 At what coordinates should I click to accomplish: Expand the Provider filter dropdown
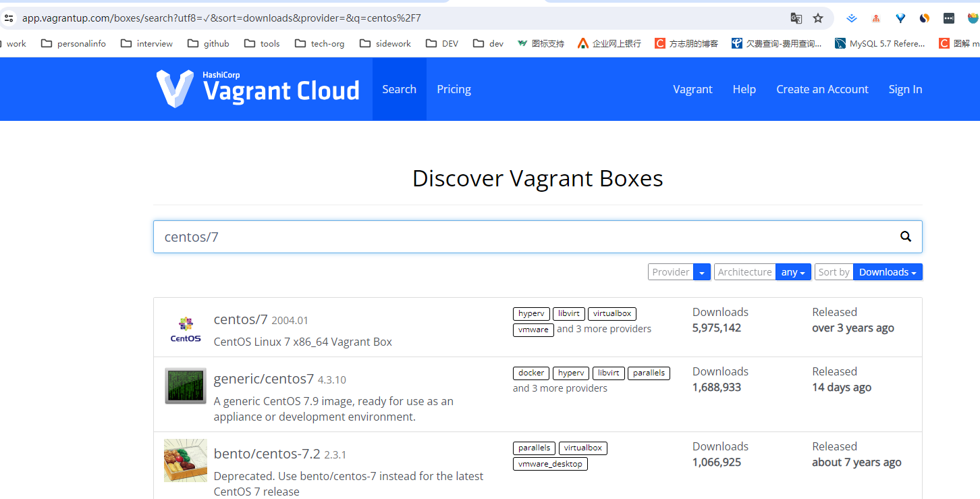pos(701,272)
